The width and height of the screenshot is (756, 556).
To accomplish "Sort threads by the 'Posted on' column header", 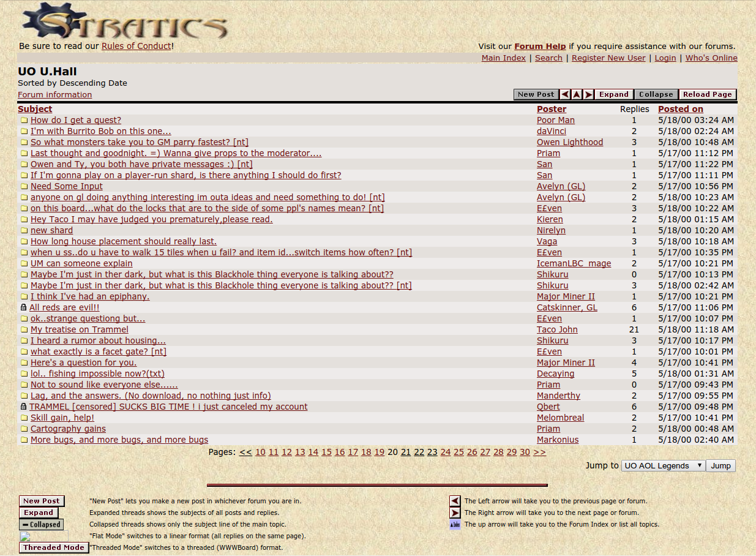I will pyautogui.click(x=681, y=109).
